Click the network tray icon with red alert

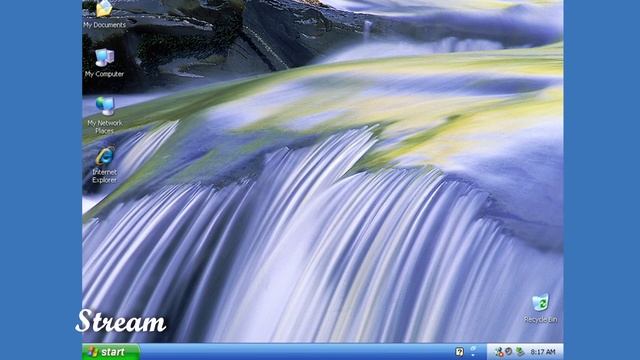[x=499, y=351]
